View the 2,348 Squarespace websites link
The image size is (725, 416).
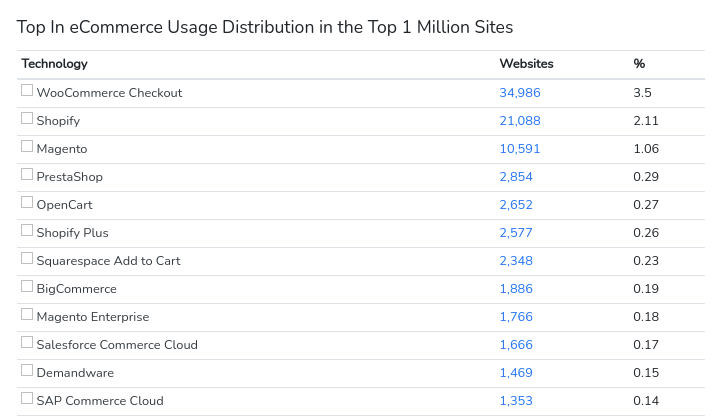click(x=516, y=261)
